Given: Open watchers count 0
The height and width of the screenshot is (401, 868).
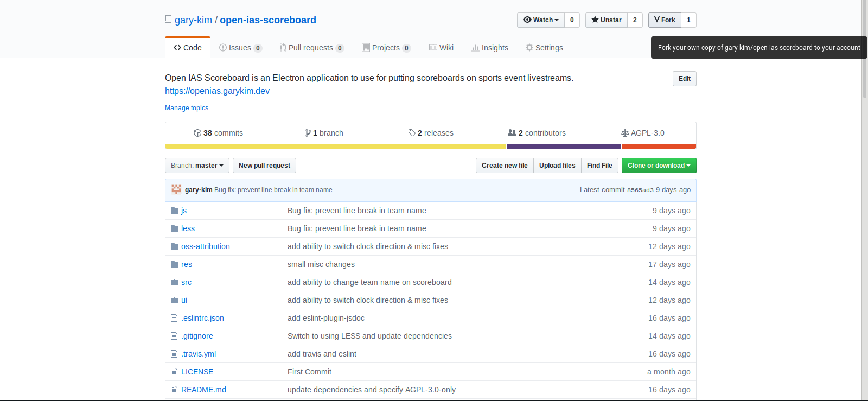Looking at the screenshot, I should point(572,20).
